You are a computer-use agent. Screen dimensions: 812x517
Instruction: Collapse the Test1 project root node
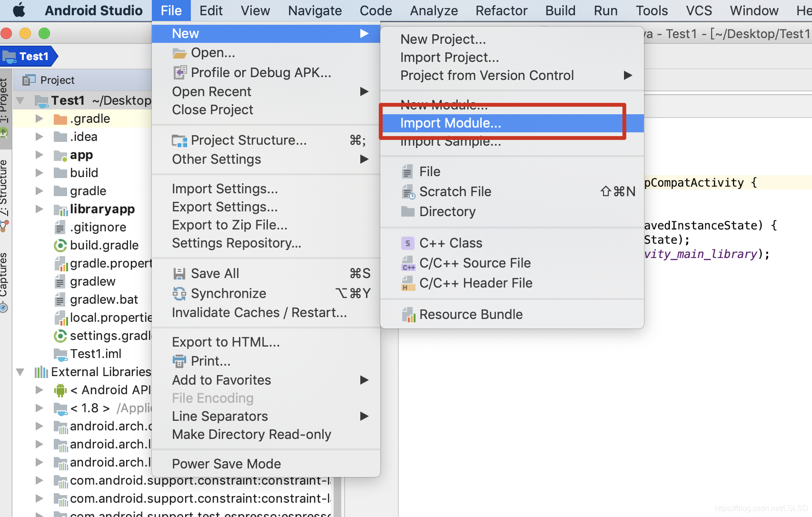(20, 100)
